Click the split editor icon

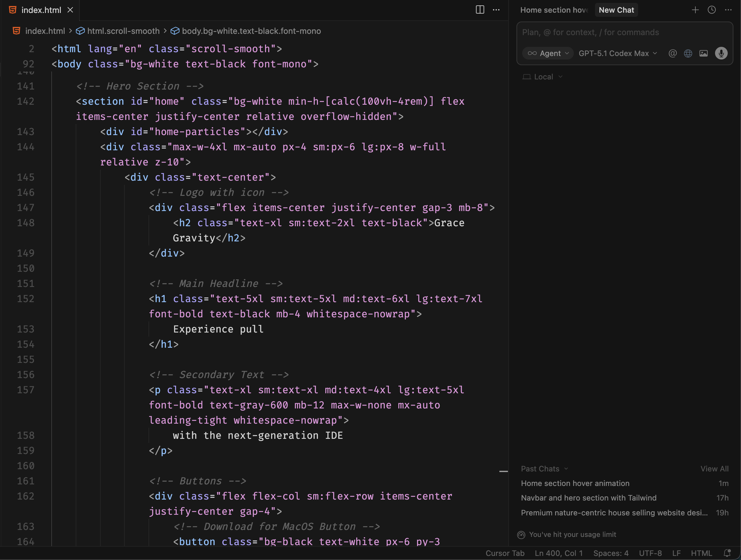[x=480, y=10]
